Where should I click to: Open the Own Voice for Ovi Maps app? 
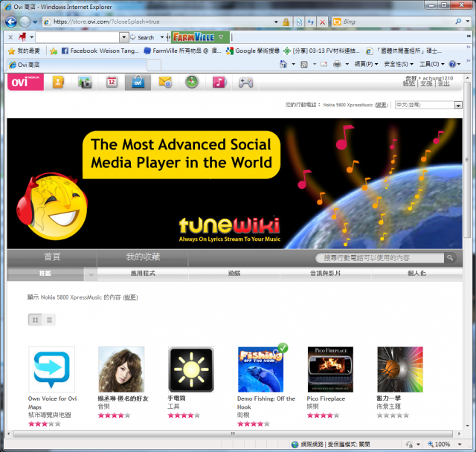click(x=51, y=369)
